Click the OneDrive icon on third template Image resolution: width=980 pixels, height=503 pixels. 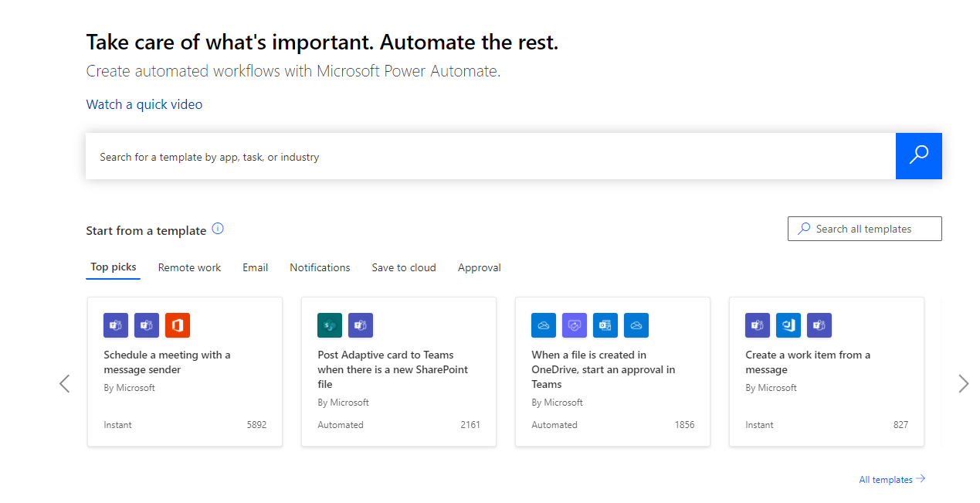coord(543,325)
